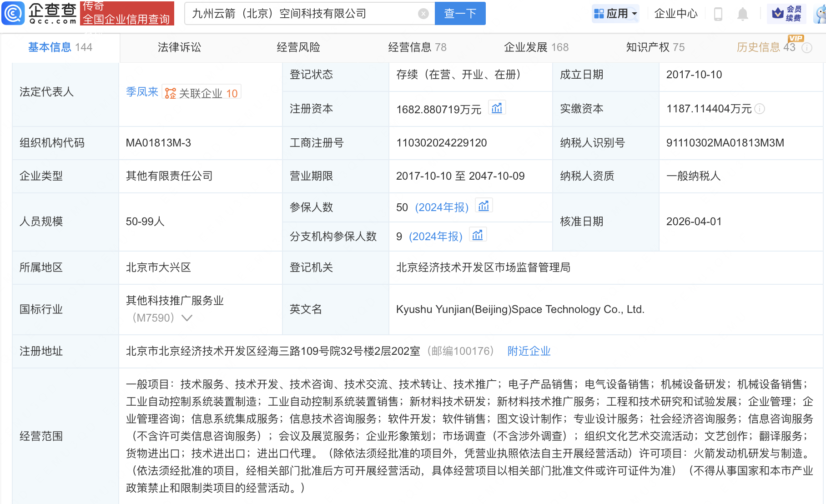Expand the 国标行业 M7590 classification details
The height and width of the screenshot is (504, 826).
pyautogui.click(x=186, y=318)
